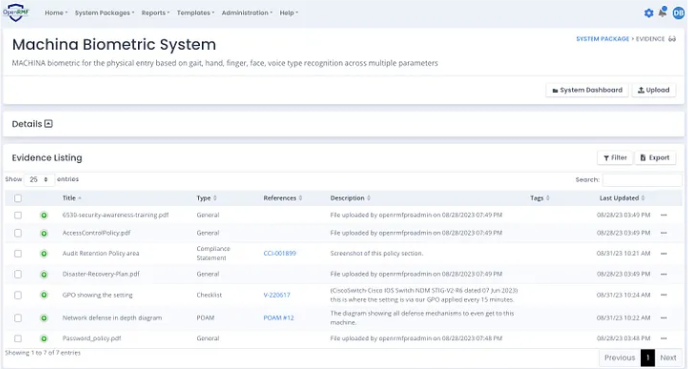Focus the evidence Search field
The height and width of the screenshot is (369, 689).
642,180
